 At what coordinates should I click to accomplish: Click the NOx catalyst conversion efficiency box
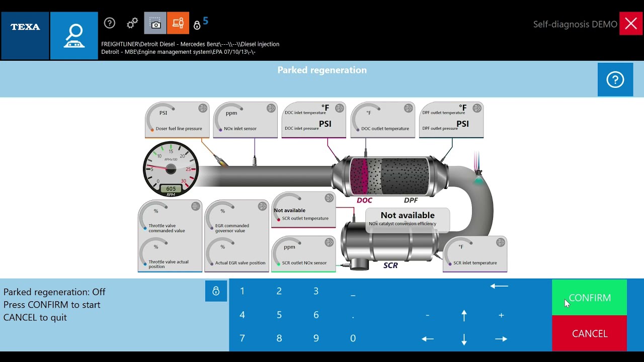click(408, 220)
